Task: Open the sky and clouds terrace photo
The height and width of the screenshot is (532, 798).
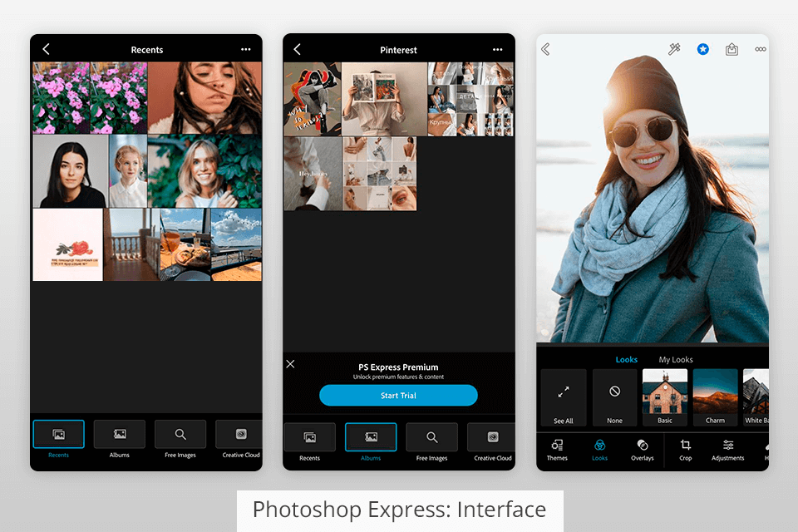Action: tap(237, 245)
